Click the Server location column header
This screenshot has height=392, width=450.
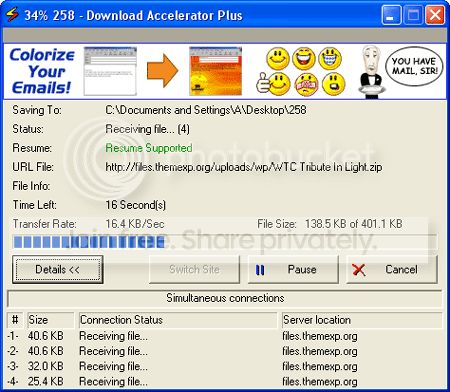(362, 320)
